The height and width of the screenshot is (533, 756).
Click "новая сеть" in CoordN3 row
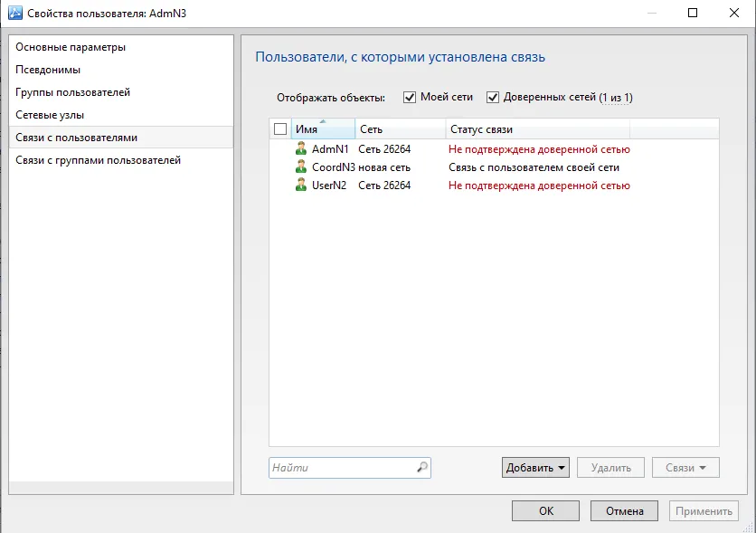click(x=384, y=167)
